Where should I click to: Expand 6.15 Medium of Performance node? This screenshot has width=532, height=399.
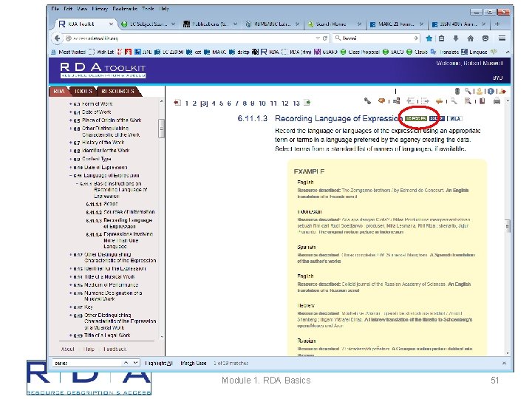pyautogui.click(x=71, y=285)
